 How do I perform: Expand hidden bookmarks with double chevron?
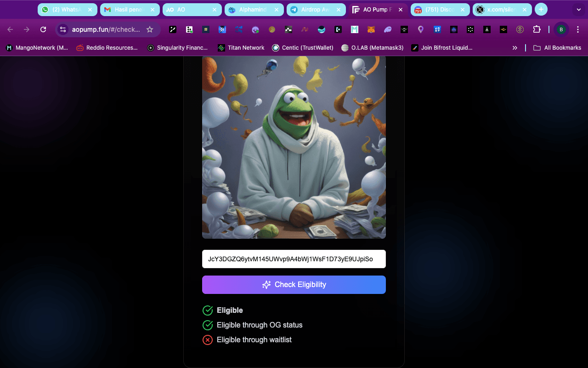[515, 47]
